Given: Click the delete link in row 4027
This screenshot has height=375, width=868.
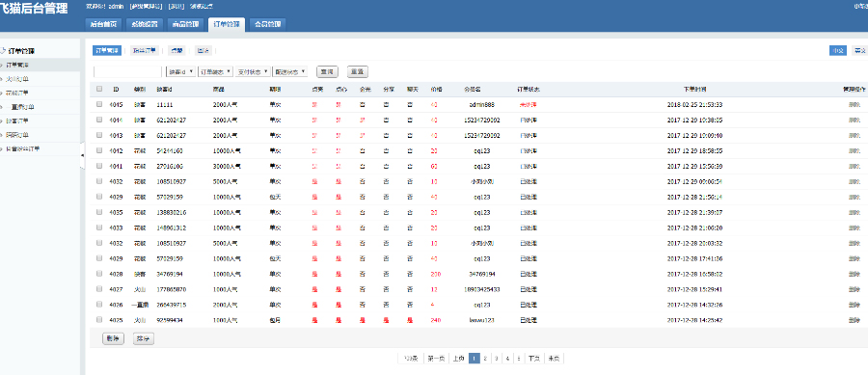Looking at the screenshot, I should [x=854, y=288].
